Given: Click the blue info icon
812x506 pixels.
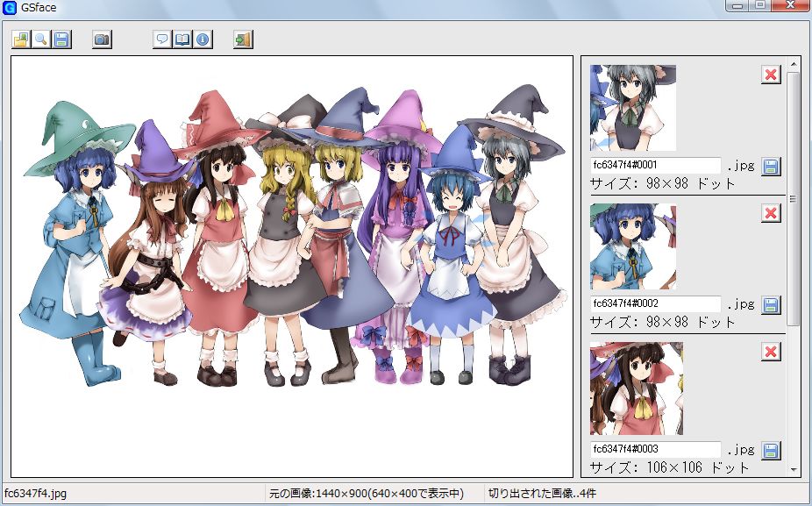Looking at the screenshot, I should pyautogui.click(x=203, y=39).
